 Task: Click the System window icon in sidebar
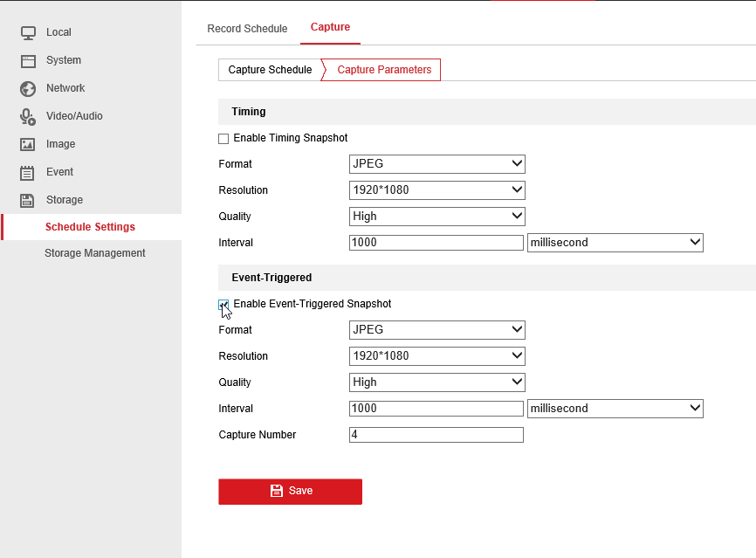[28, 60]
